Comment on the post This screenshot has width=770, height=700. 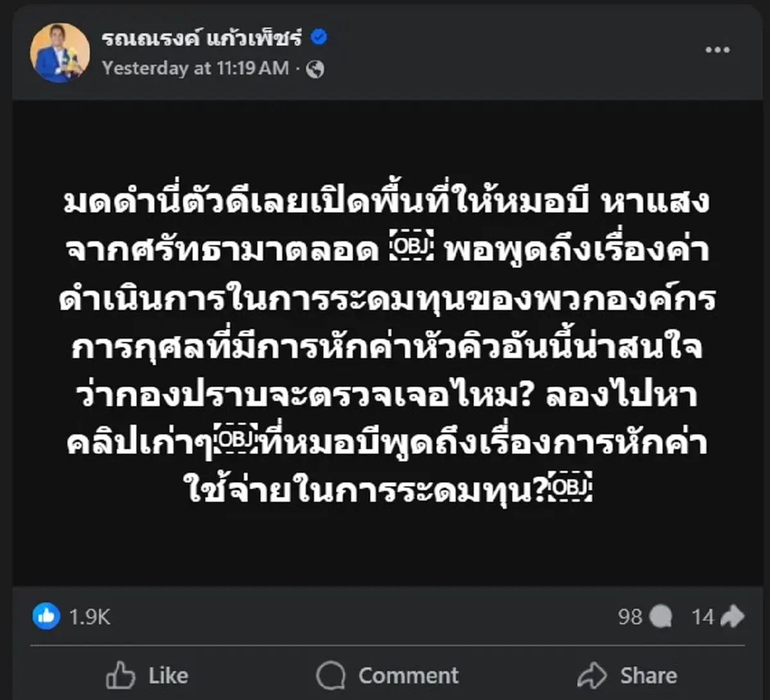click(388, 674)
